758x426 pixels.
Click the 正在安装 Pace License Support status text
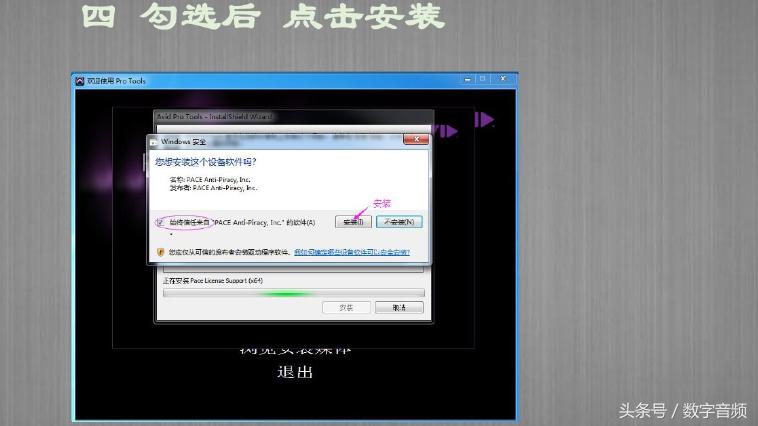tap(213, 280)
